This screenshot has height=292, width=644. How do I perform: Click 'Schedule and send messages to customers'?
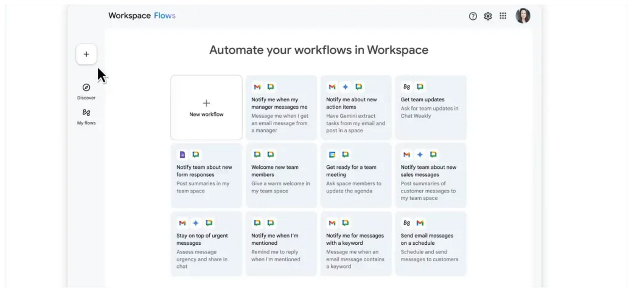tap(429, 256)
